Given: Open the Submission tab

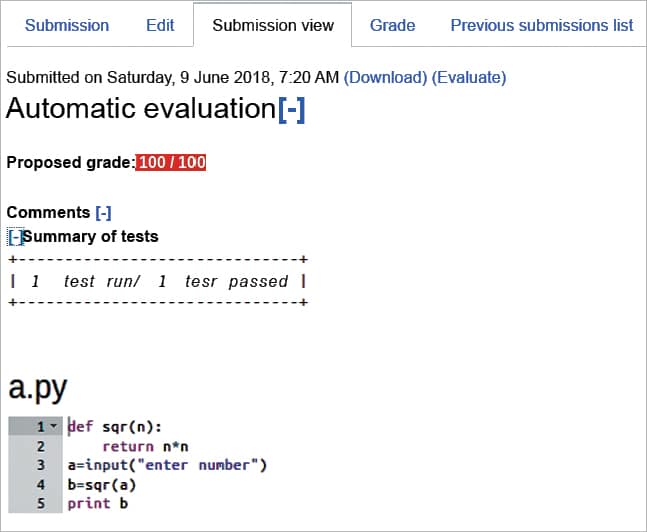Looking at the screenshot, I should point(67,25).
